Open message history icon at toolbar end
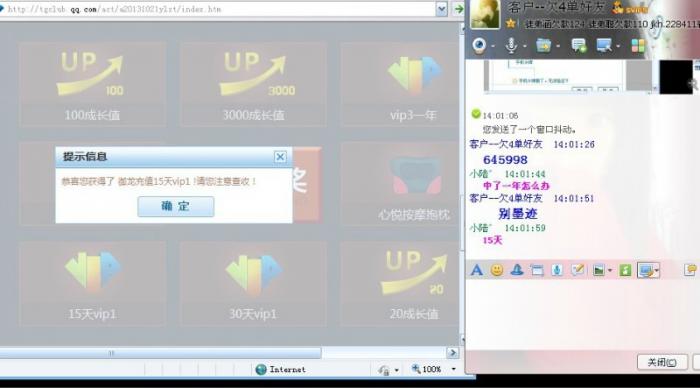This screenshot has width=700, height=388. pos(690,270)
